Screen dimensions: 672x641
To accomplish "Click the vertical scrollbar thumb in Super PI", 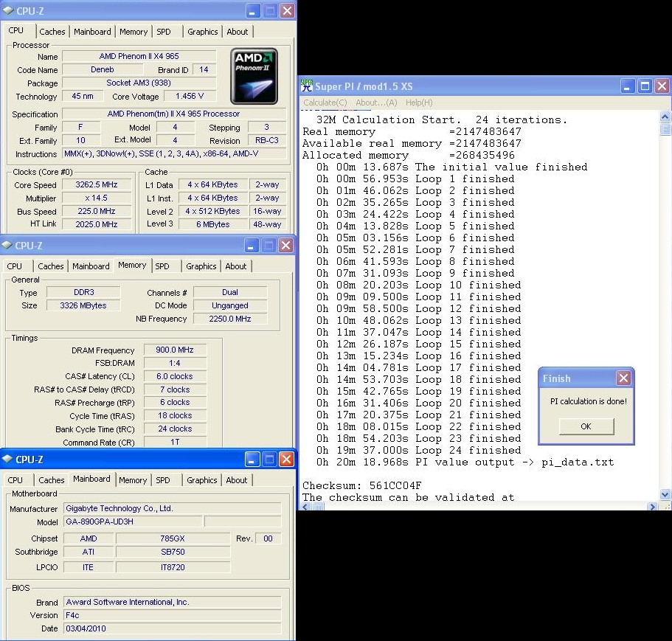I will (x=665, y=131).
